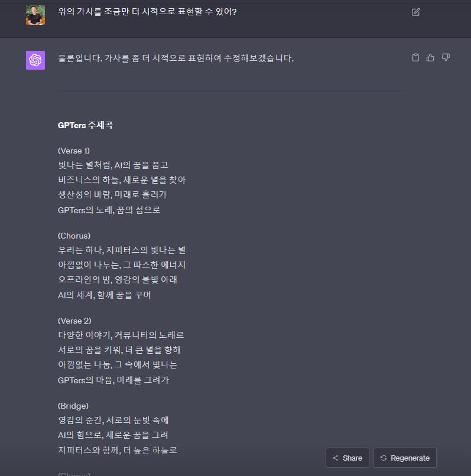Viewport: 471px width, 476px height.
Task: Click the (Verse 2) label
Action: point(74,321)
